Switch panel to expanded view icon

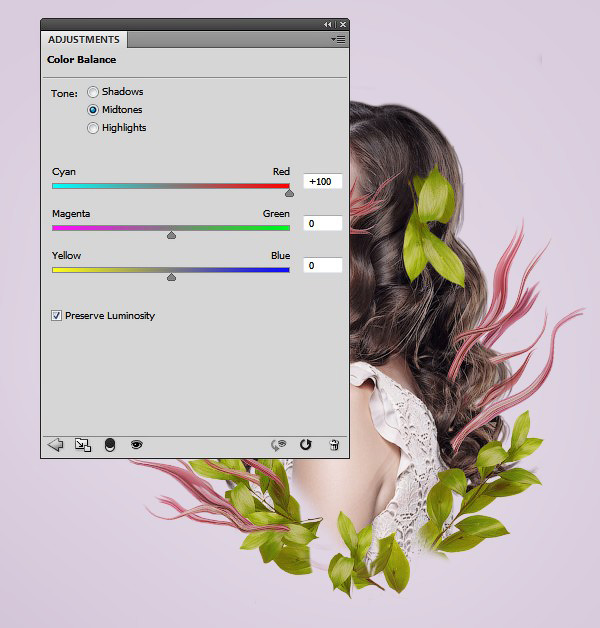pos(83,445)
